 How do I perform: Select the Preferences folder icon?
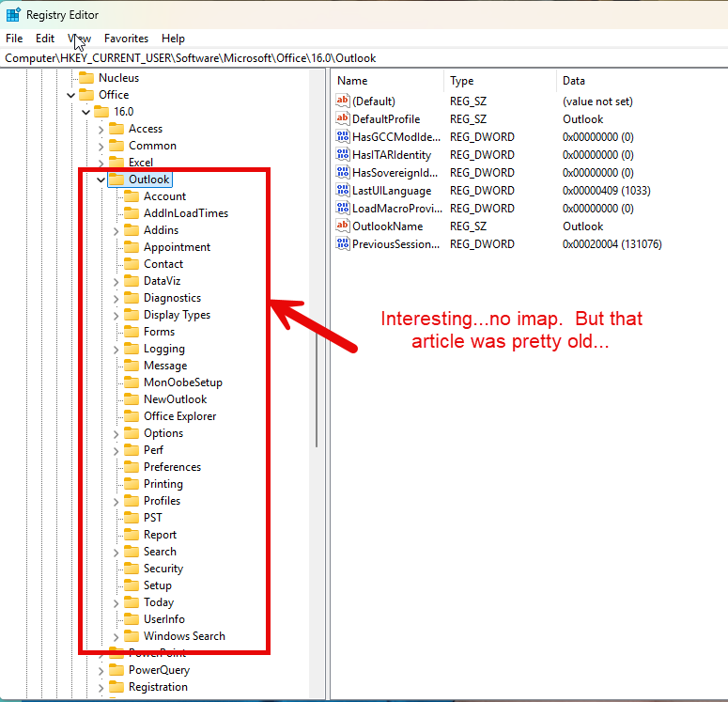click(x=132, y=467)
